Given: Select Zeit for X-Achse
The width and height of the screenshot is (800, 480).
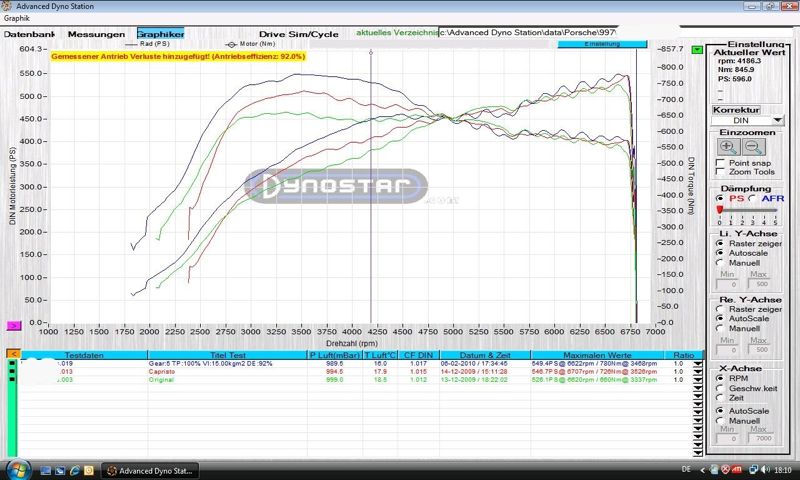Looking at the screenshot, I should (x=721, y=397).
